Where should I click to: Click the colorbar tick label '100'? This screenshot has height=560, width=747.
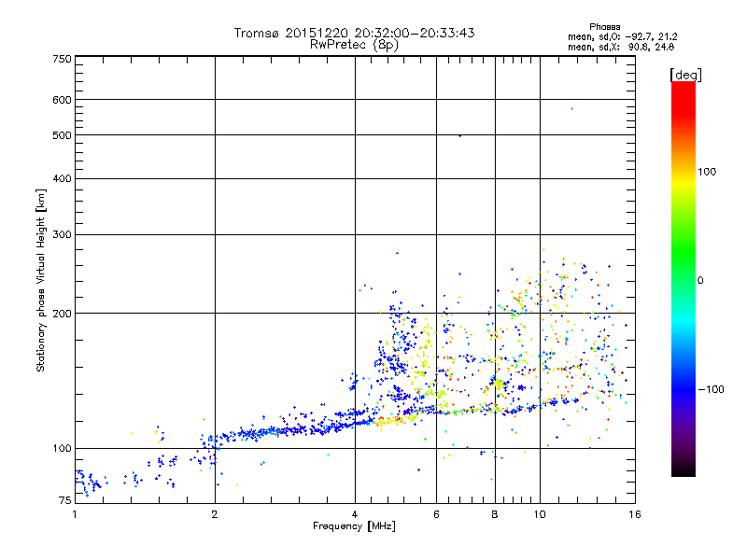tap(707, 172)
